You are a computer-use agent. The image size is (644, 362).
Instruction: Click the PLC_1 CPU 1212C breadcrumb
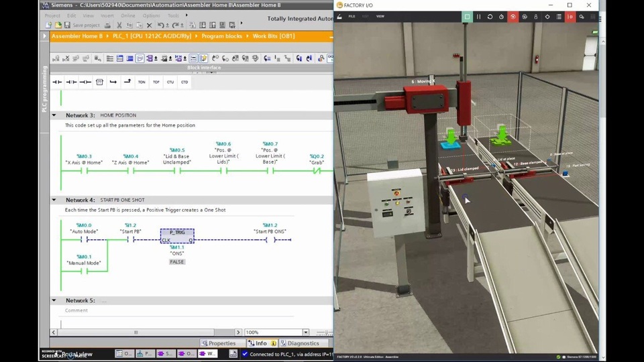152,36
